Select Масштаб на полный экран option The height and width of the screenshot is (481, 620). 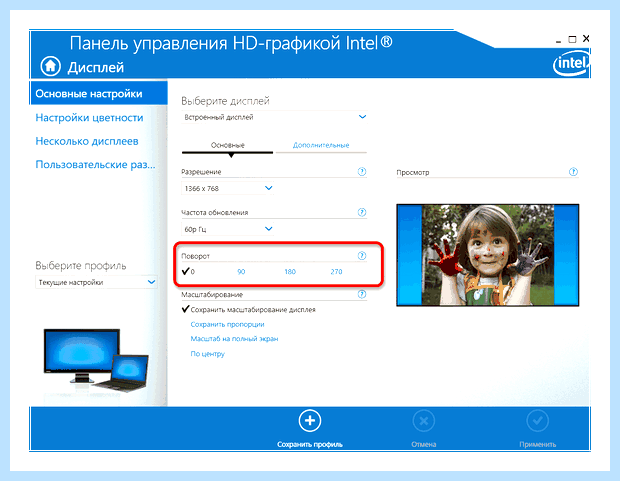[x=234, y=339]
